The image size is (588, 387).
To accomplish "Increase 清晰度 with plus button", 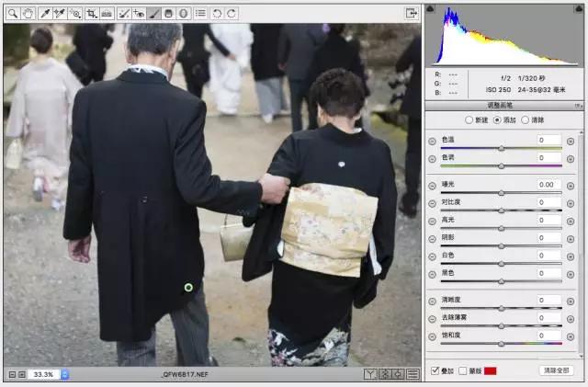I will point(571,301).
